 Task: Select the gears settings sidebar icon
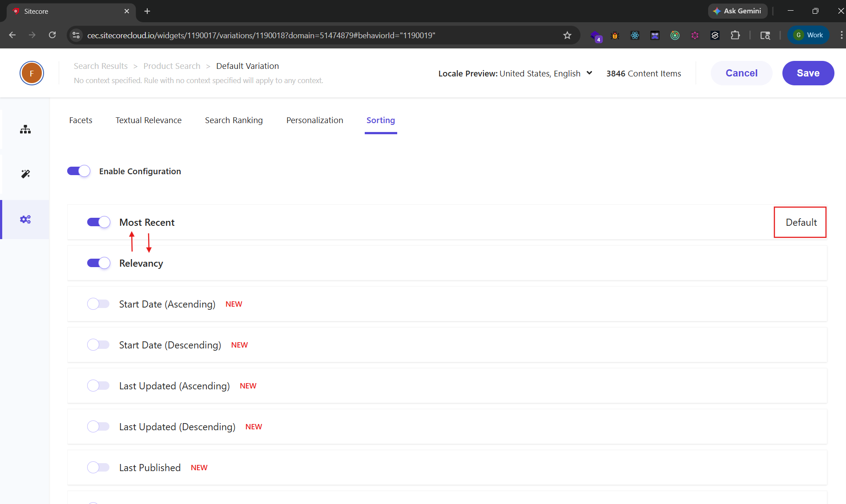coord(25,220)
